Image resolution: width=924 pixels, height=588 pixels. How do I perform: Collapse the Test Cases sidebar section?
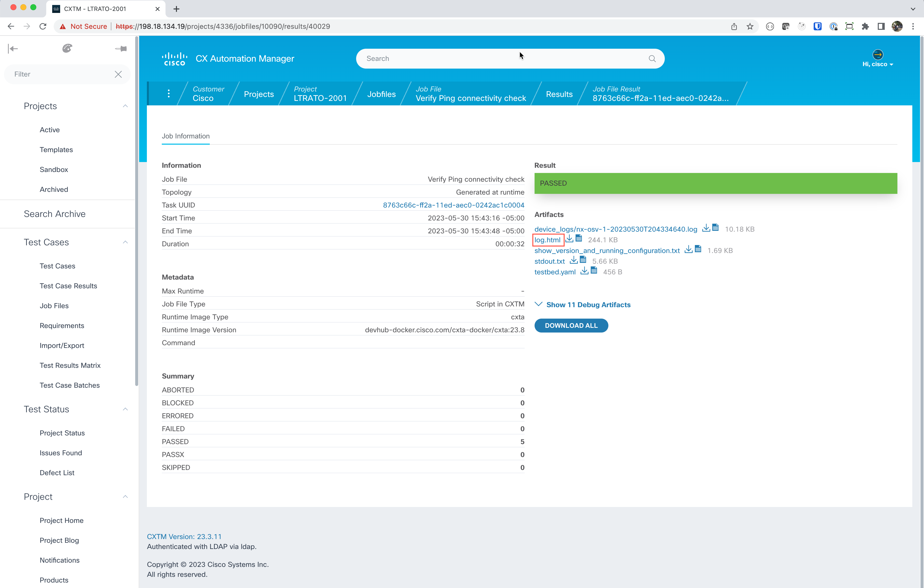tap(125, 242)
